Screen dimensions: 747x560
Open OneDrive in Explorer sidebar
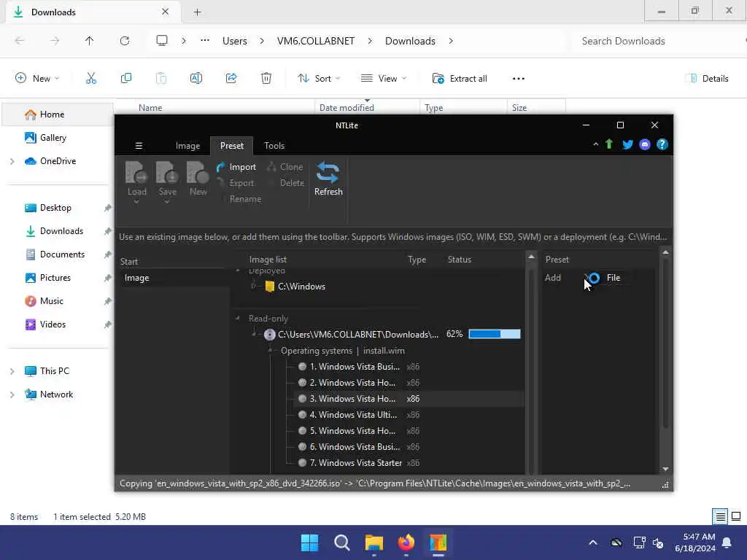(x=58, y=161)
